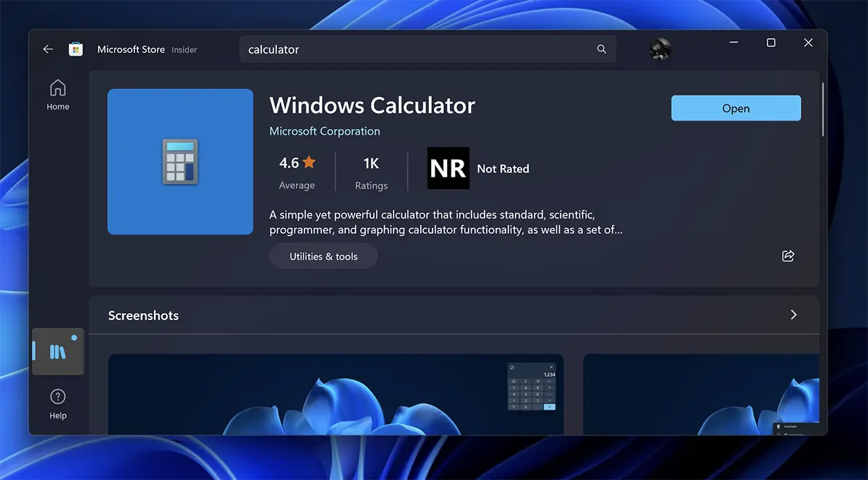Expand Screenshots with the chevron arrow
This screenshot has height=480, width=868.
793,315
